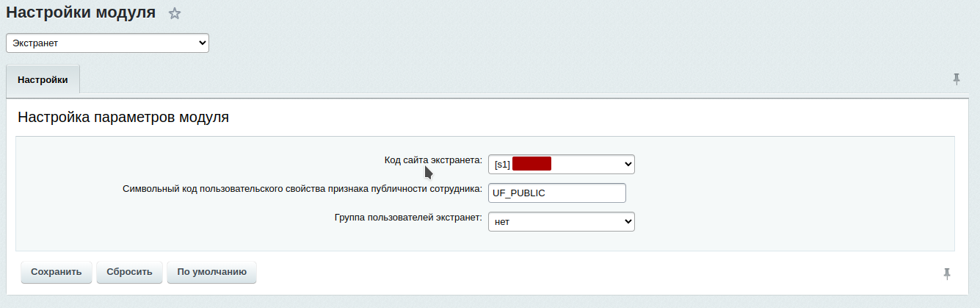
Task: Add page to favorites with star icon
Action: click(x=175, y=13)
